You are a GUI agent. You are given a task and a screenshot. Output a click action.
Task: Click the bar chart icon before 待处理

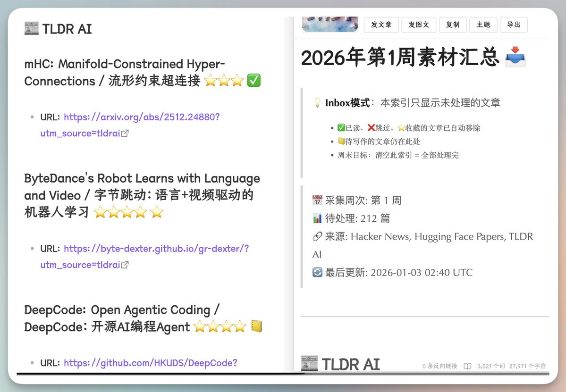317,218
